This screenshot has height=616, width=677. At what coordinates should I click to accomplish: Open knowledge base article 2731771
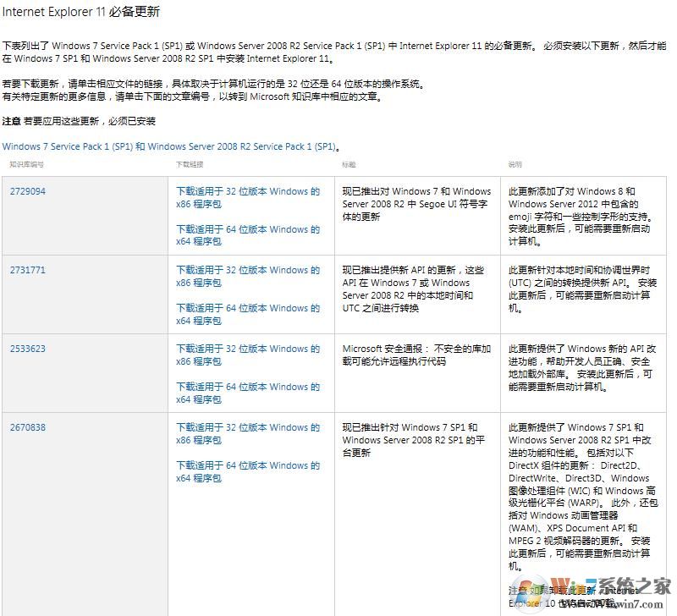(x=28, y=270)
